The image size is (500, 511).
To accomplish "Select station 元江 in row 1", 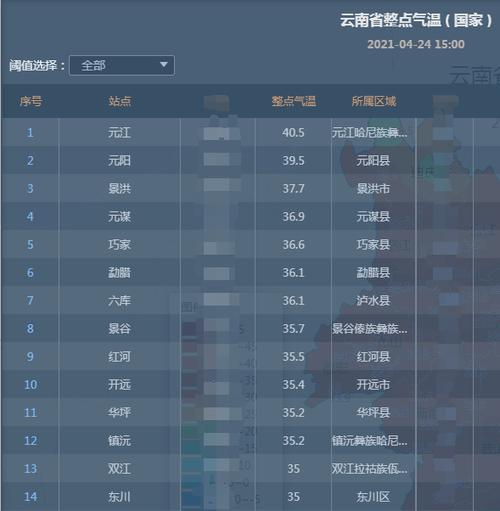I will point(119,133).
